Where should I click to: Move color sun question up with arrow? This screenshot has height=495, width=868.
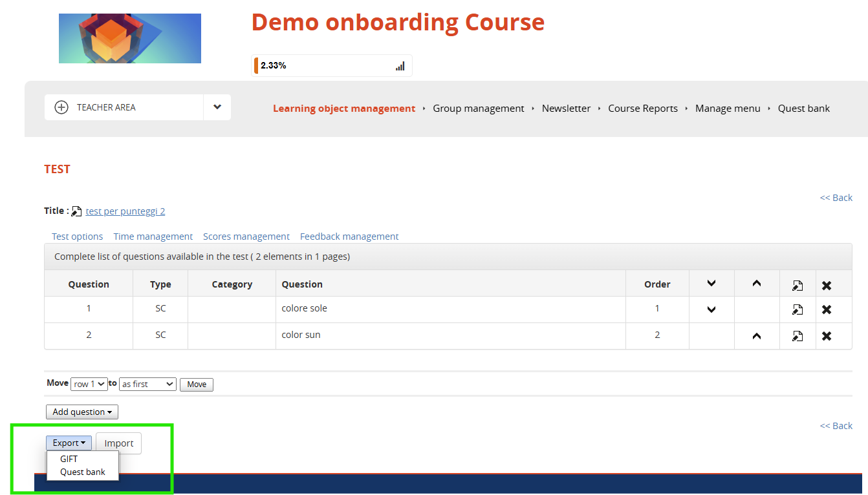click(757, 336)
